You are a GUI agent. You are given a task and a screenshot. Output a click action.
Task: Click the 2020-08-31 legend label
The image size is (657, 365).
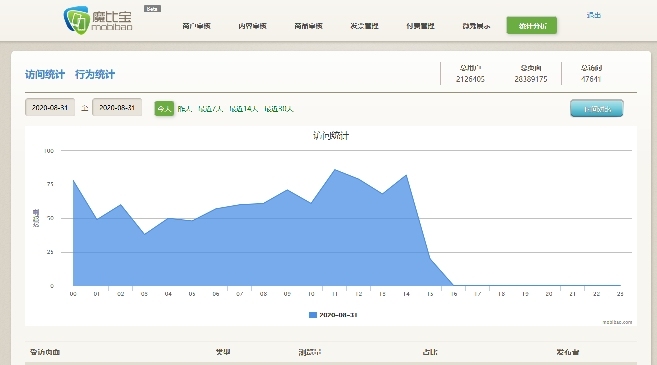(338, 315)
